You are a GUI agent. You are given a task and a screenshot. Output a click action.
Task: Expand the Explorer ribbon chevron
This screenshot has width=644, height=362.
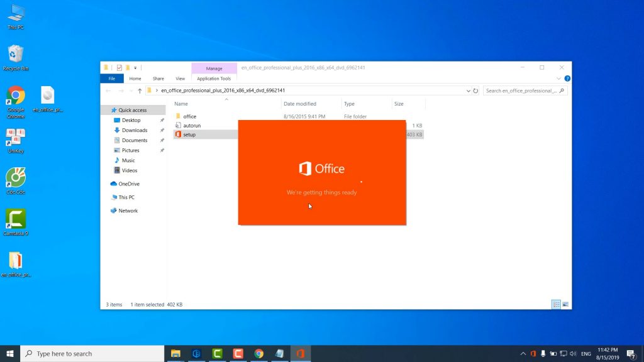click(558, 79)
